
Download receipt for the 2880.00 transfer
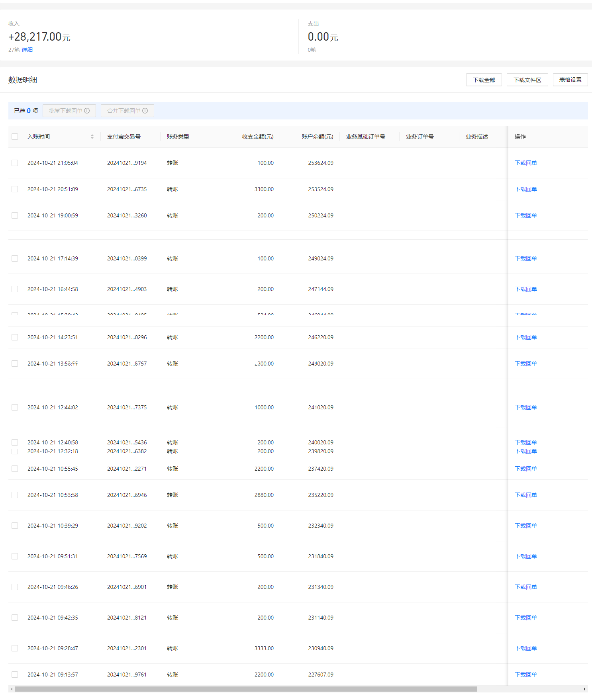coord(525,495)
